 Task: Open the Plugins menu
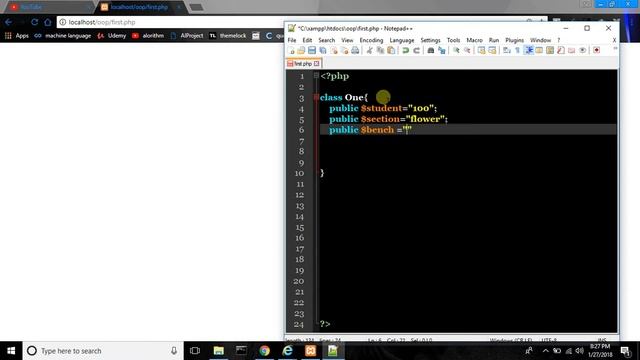click(x=514, y=40)
